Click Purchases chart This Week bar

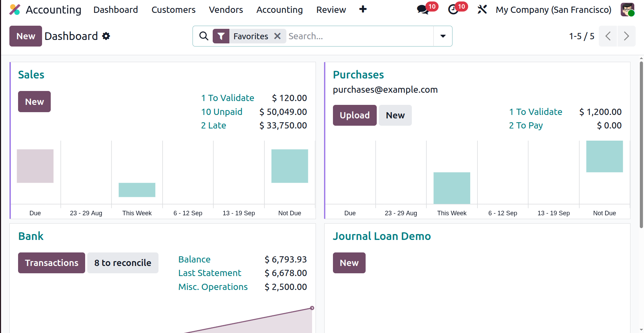click(x=452, y=188)
